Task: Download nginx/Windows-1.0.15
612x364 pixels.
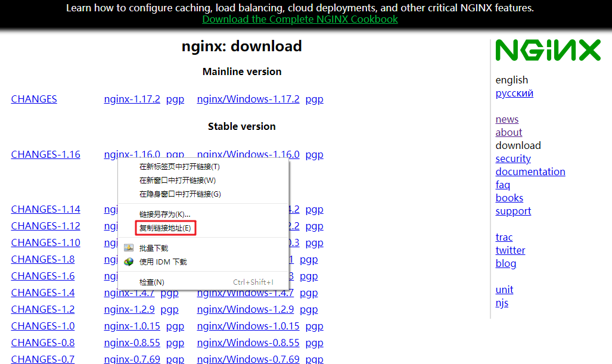Action: click(x=248, y=326)
